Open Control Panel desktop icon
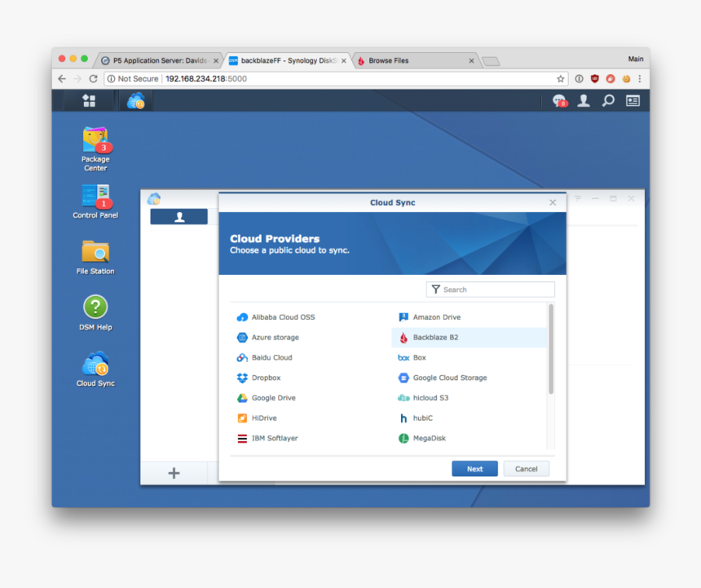 coord(95,201)
